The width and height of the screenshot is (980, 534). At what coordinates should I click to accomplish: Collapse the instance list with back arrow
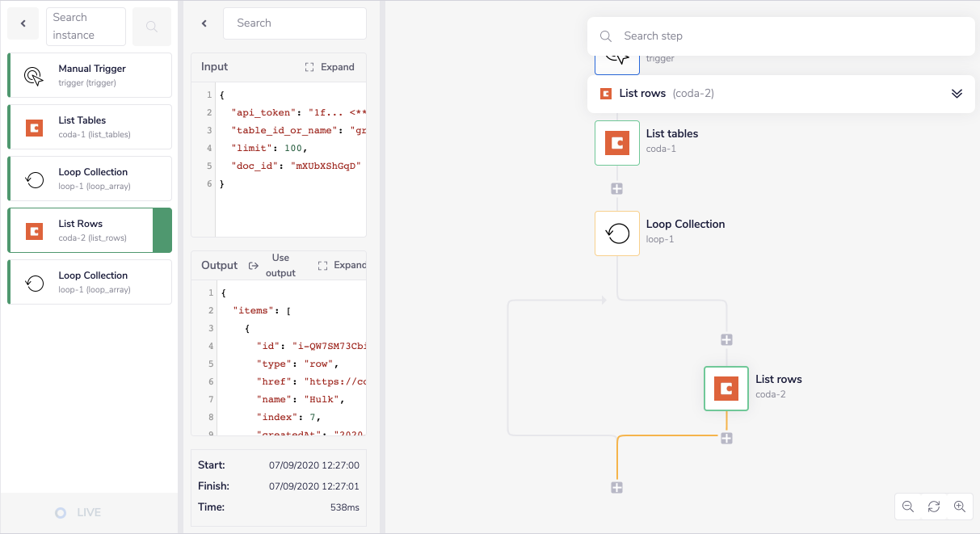pos(23,24)
